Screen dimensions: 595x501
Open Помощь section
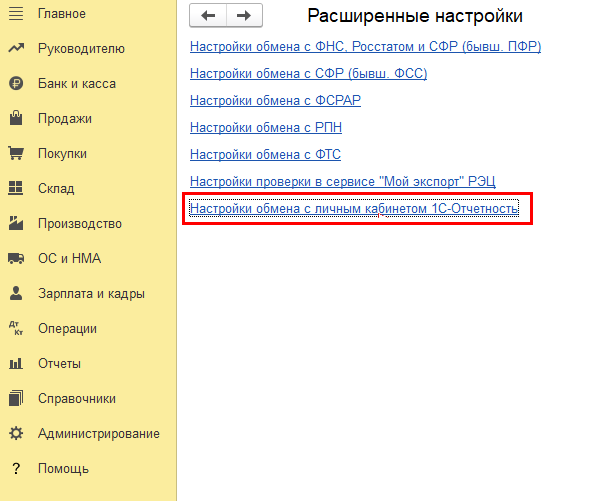pos(63,469)
